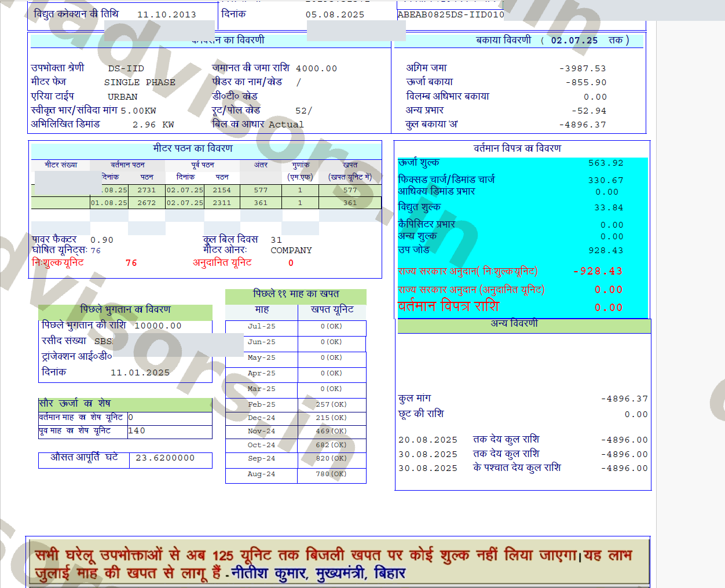Image resolution: width=725 pixels, height=588 pixels.
Task: Select current meter reading "2731"
Action: 147,190
